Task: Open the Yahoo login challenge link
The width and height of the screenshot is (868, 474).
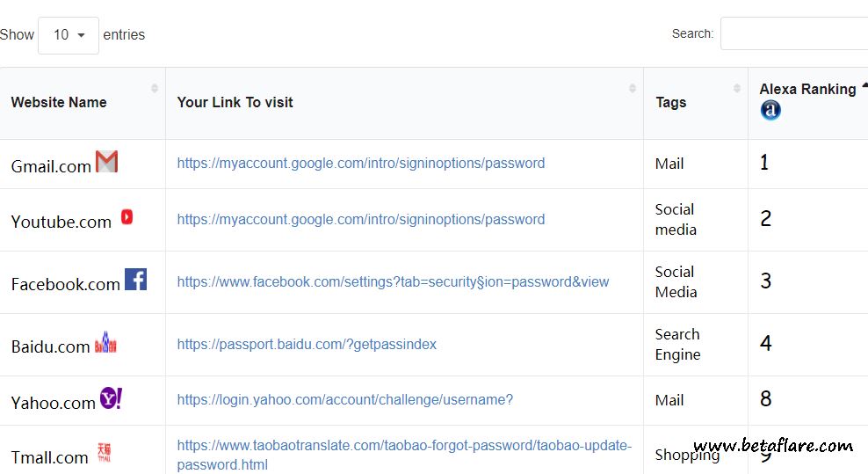Action: click(344, 400)
